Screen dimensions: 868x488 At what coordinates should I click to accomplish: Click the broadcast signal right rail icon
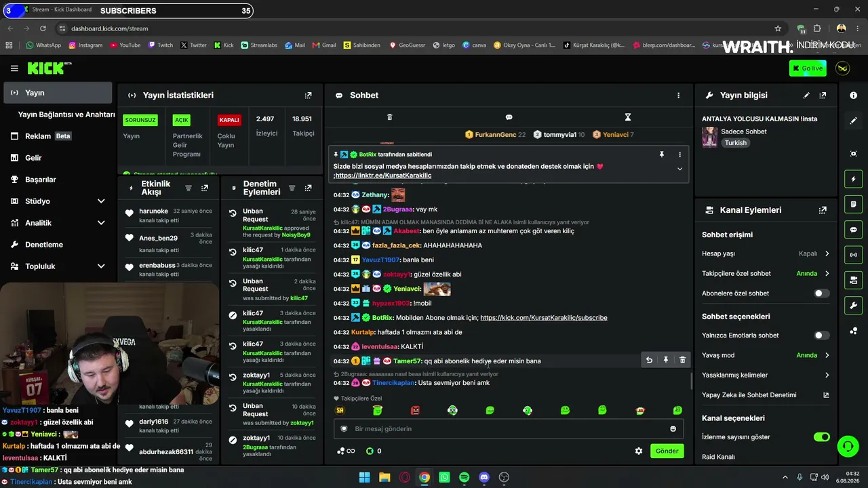click(x=853, y=255)
